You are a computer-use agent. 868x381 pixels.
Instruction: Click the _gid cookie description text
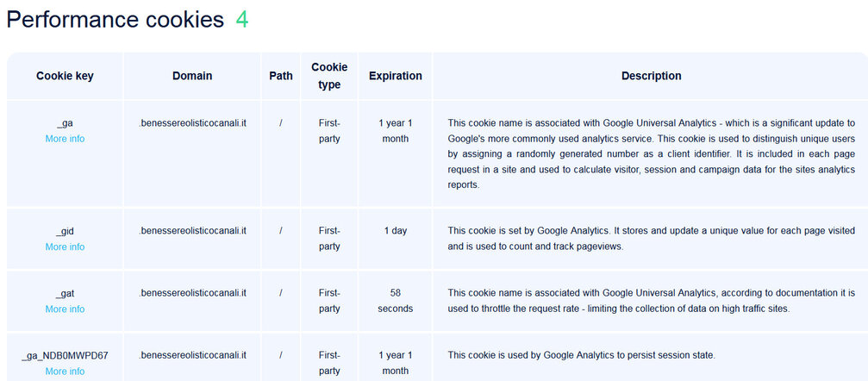651,238
